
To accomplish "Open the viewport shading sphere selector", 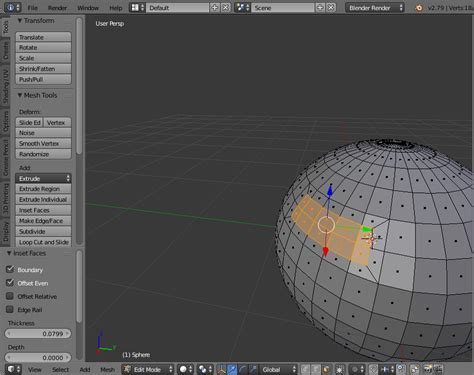I will [186, 369].
